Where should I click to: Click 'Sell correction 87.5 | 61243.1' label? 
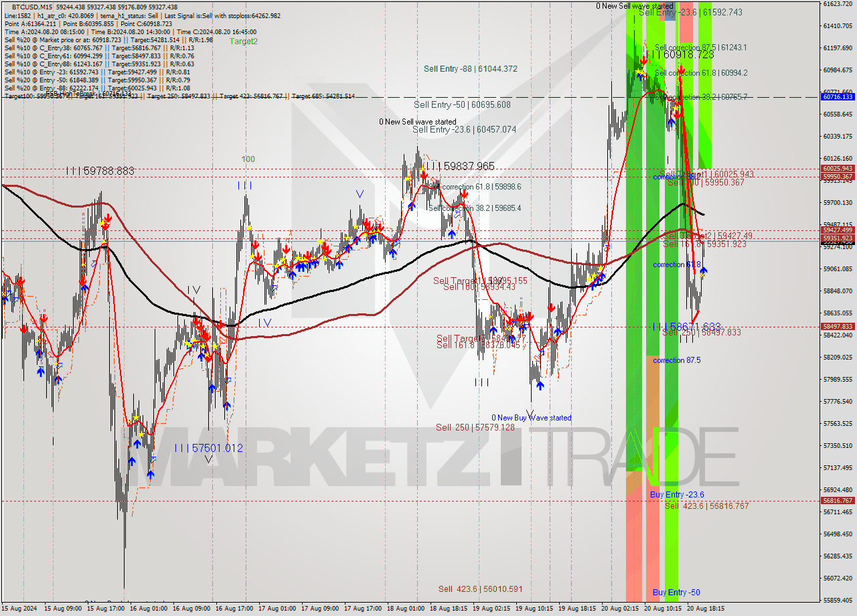[x=701, y=48]
